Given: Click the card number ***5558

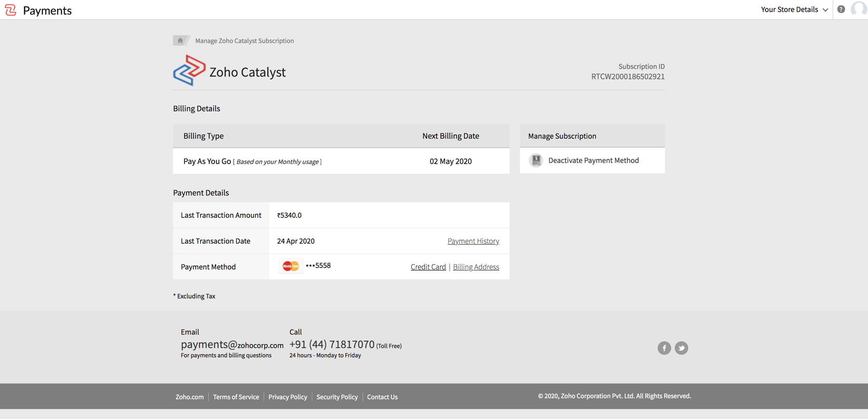Looking at the screenshot, I should pyautogui.click(x=318, y=266).
